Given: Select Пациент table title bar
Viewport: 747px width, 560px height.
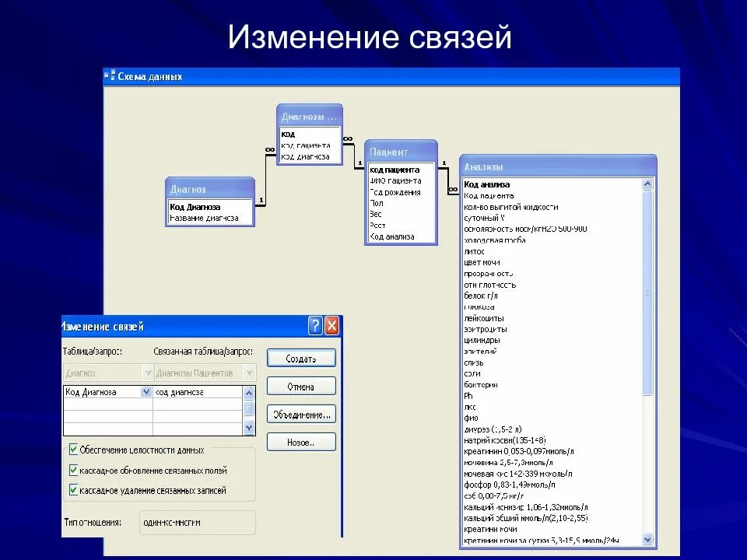Looking at the screenshot, I should (401, 152).
